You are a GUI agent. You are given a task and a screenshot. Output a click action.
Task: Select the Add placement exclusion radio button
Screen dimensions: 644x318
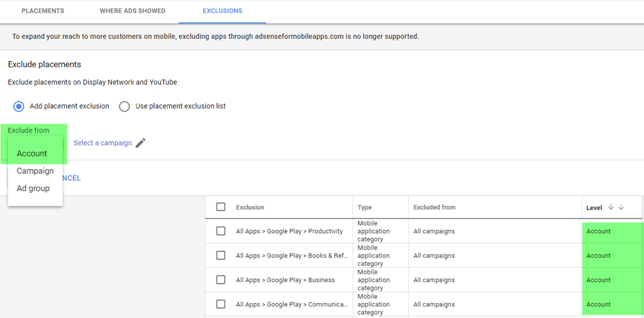coord(19,106)
